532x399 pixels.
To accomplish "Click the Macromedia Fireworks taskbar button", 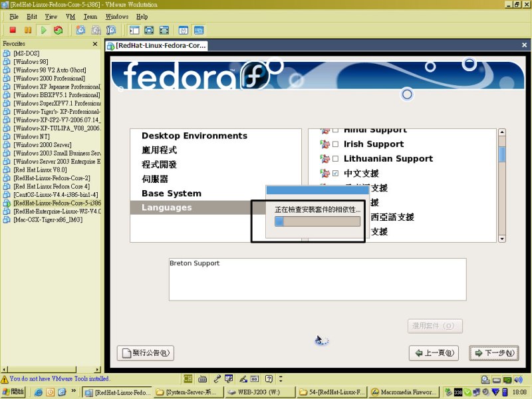I will [404, 392].
